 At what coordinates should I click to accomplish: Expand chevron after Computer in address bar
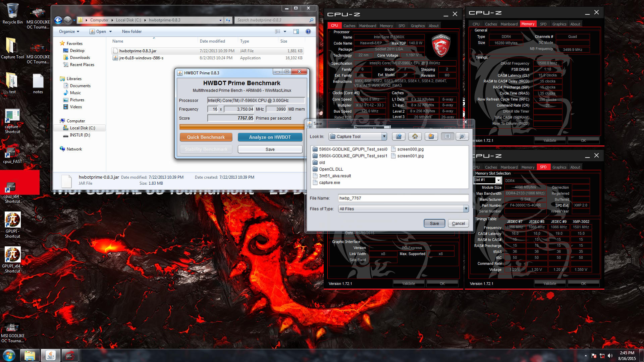point(112,20)
